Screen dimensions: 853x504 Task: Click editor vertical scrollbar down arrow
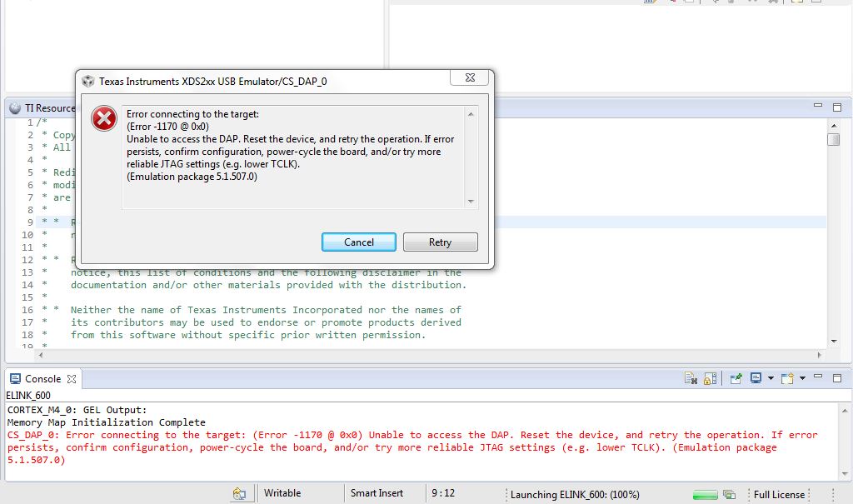point(834,342)
